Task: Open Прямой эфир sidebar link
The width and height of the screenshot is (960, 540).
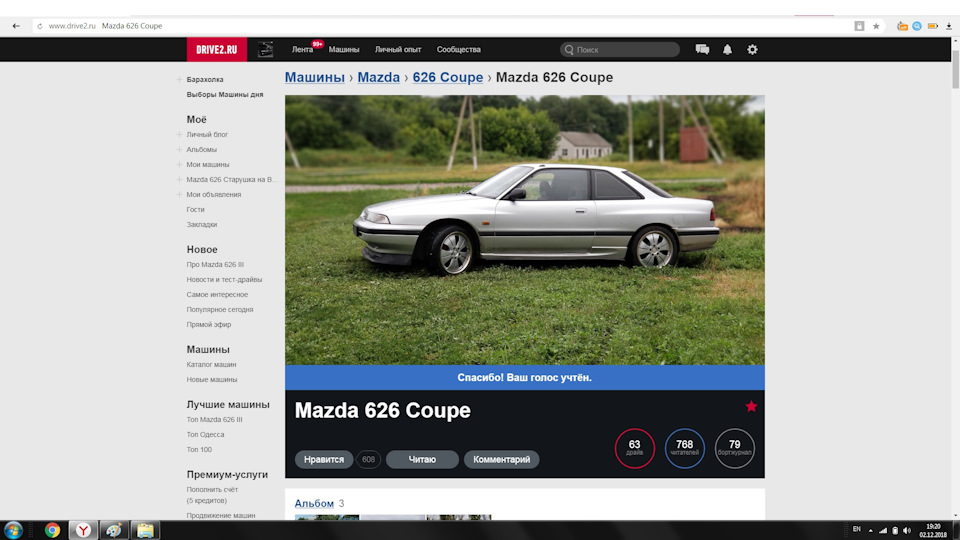Action: click(209, 324)
